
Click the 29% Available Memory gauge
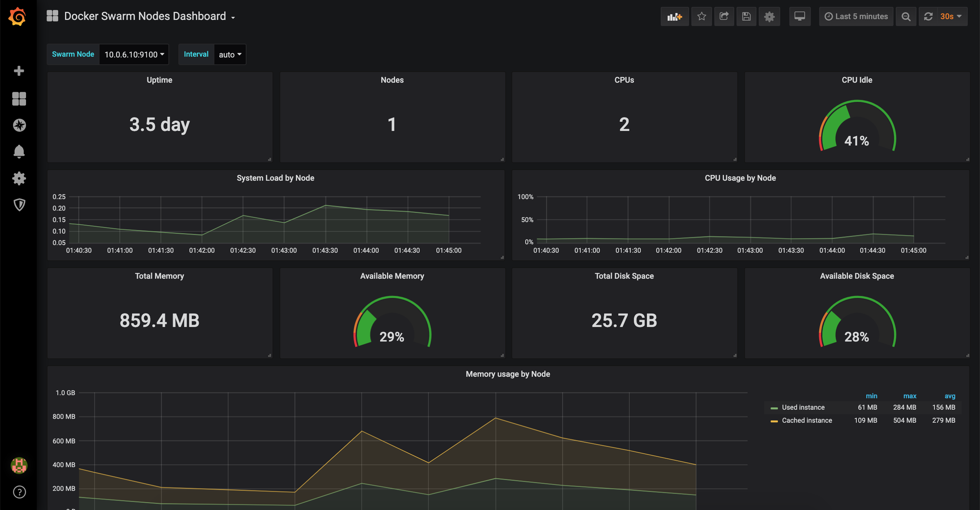[x=392, y=322]
